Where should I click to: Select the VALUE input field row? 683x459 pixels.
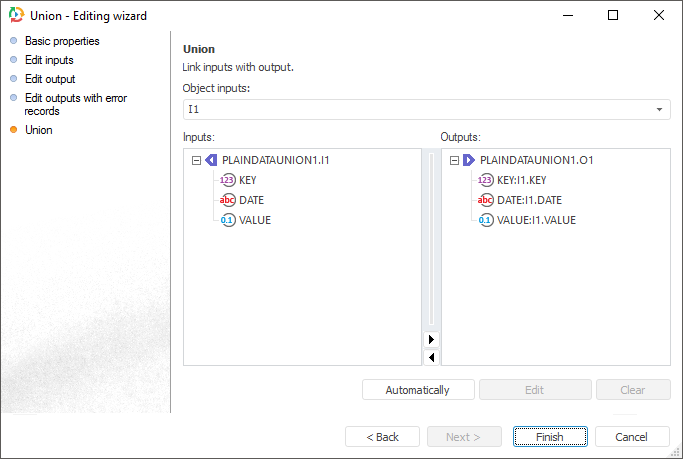(x=255, y=220)
